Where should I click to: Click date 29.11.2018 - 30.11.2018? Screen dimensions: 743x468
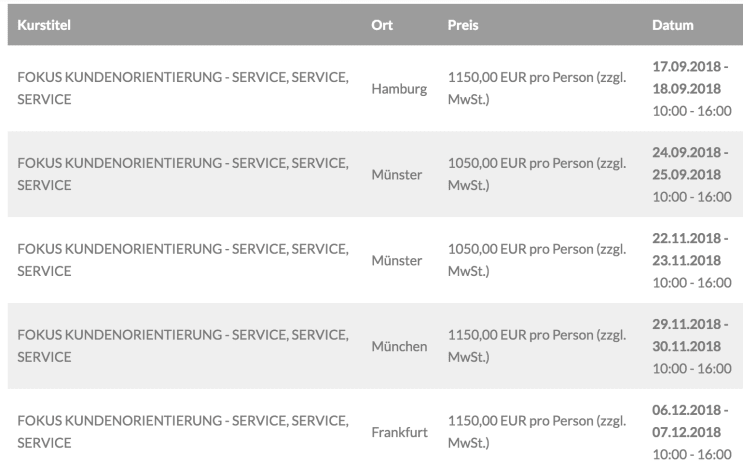(x=690, y=335)
